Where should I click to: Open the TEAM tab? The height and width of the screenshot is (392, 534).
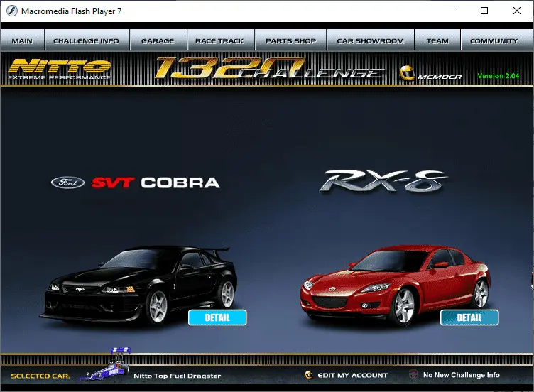[x=437, y=41]
